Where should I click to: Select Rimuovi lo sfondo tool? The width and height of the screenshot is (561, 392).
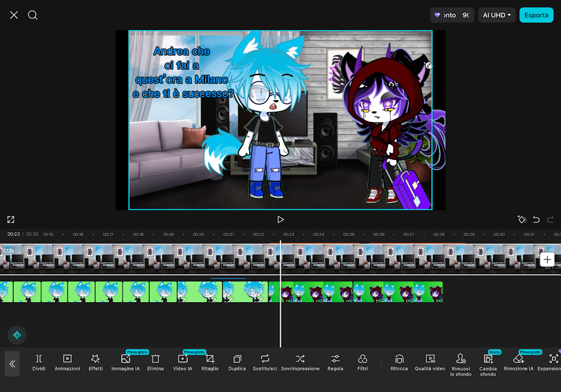pyautogui.click(x=461, y=365)
